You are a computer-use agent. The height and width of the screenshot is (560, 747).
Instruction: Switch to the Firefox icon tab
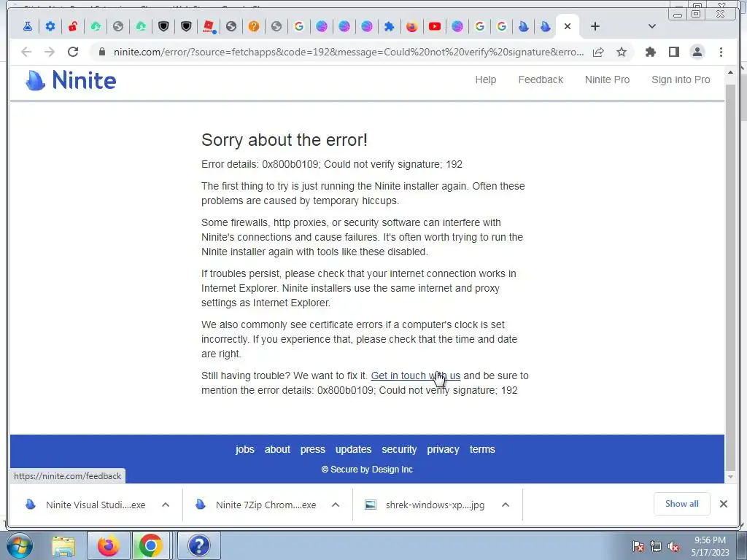pyautogui.click(x=412, y=27)
